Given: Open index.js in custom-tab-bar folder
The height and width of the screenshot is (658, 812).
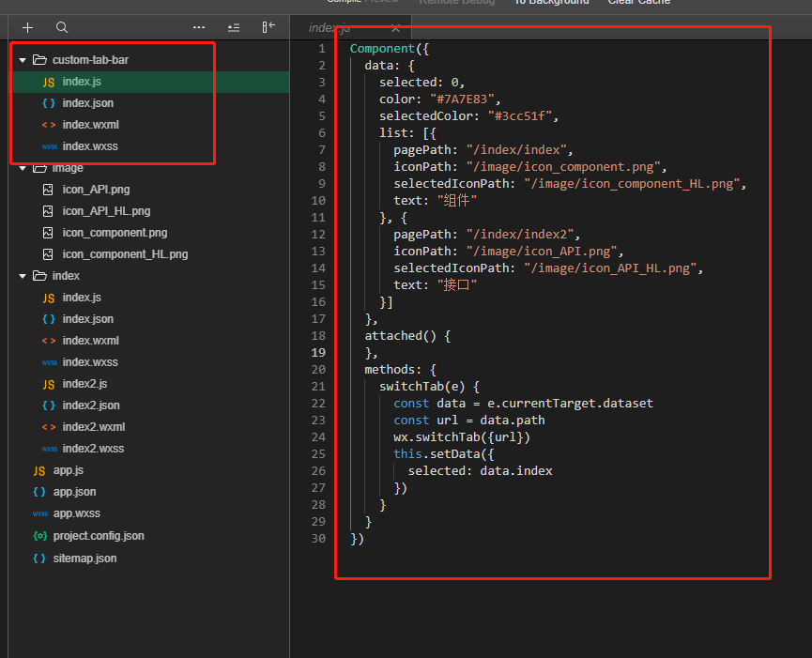Looking at the screenshot, I should (x=82, y=82).
